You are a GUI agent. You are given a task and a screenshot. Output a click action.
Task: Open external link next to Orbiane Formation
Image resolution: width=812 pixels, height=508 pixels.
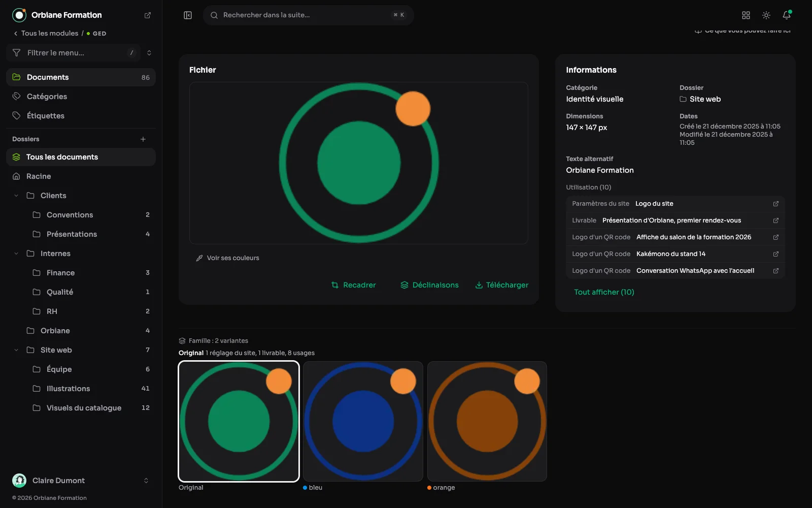148,15
